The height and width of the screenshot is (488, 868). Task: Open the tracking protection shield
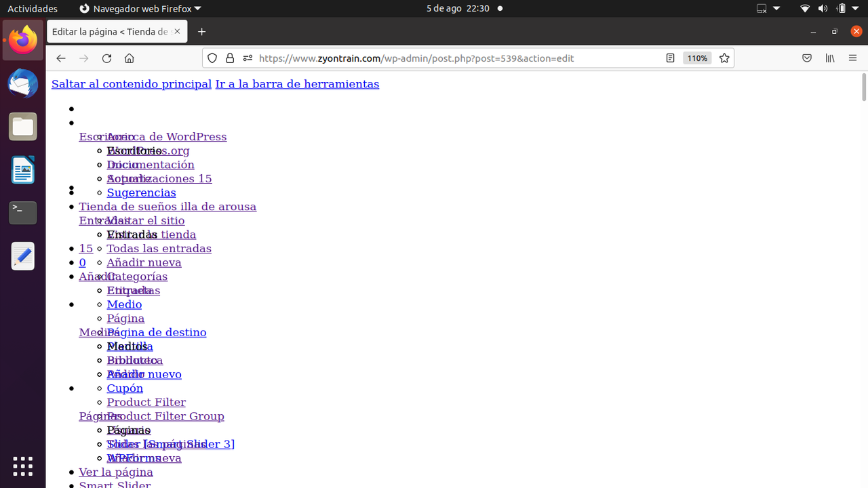tap(212, 58)
